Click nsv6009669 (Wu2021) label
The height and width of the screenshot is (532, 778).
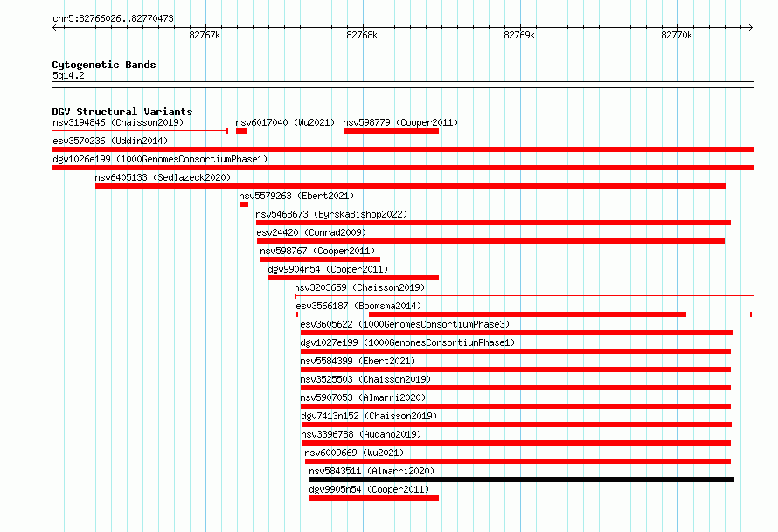(354, 453)
